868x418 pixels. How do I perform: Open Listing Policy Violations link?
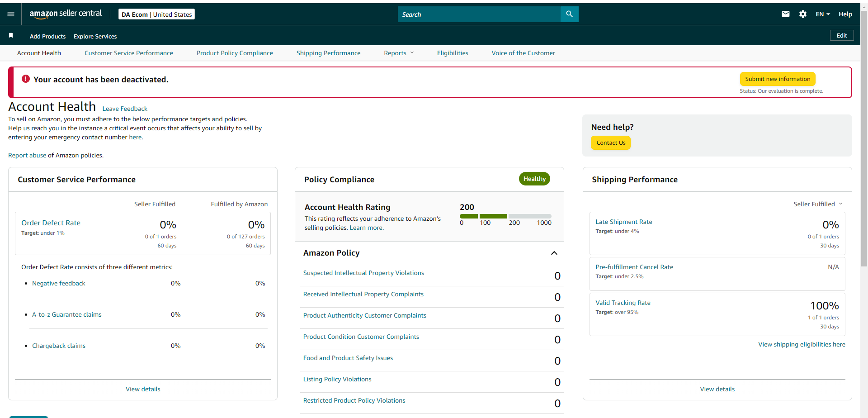tap(337, 379)
